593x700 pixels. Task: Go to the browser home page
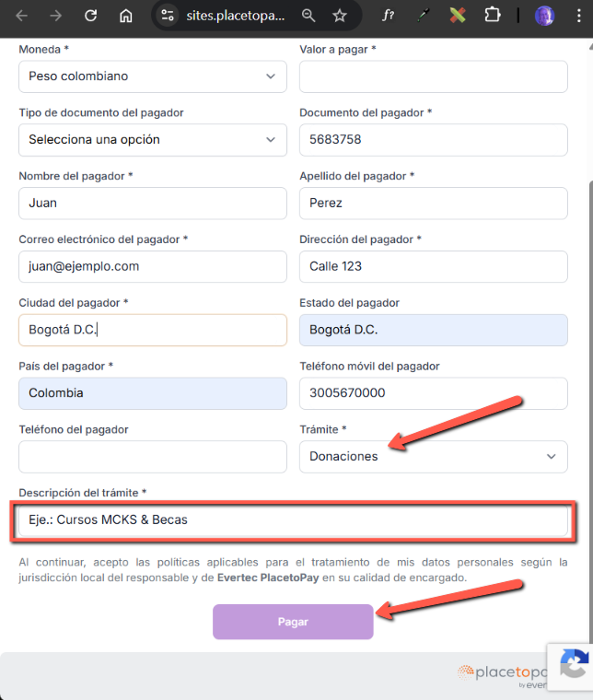click(x=126, y=16)
